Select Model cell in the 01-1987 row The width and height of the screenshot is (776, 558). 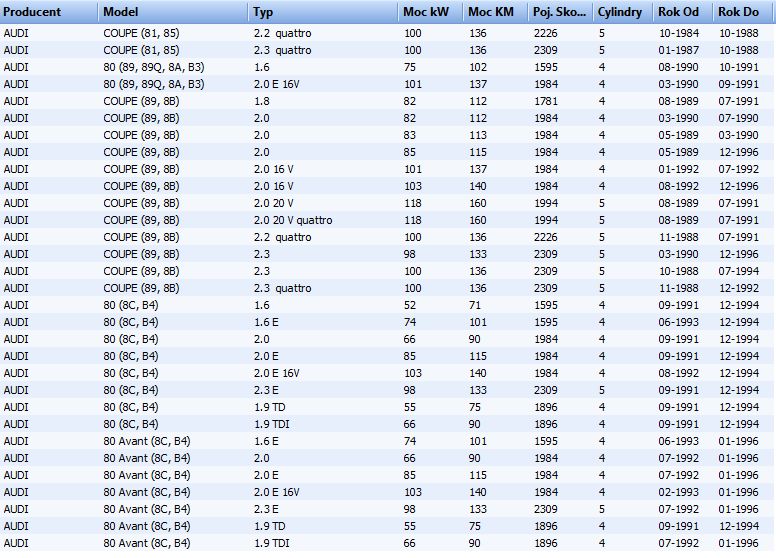(142, 50)
